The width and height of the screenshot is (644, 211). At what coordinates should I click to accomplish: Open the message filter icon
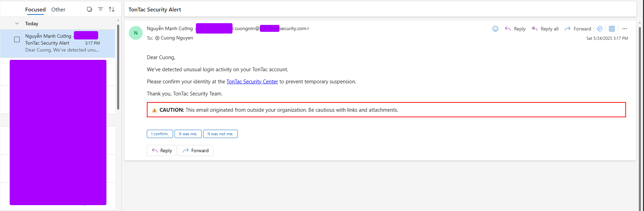101,9
